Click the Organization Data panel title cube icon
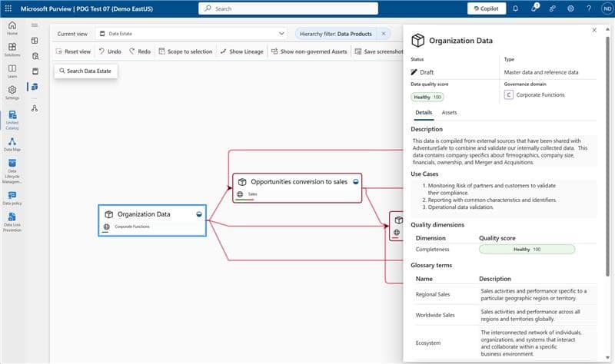Image resolution: width=615 pixels, height=364 pixels. 417,41
